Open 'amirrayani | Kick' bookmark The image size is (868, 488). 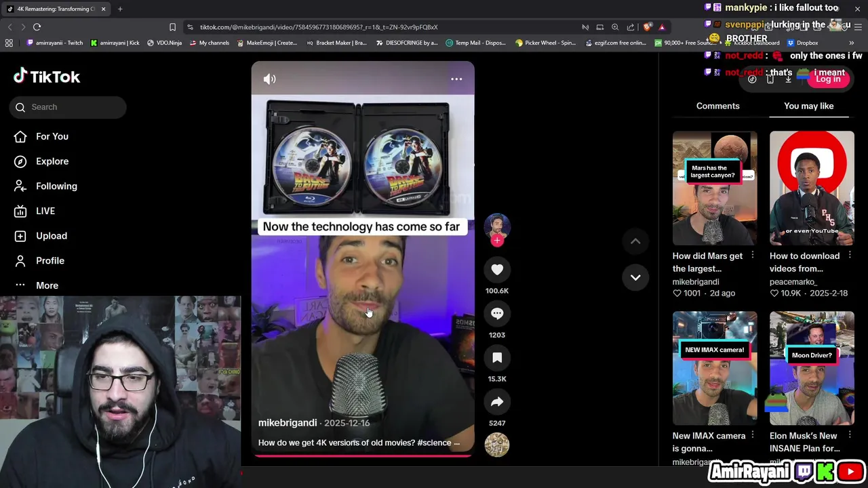click(115, 43)
